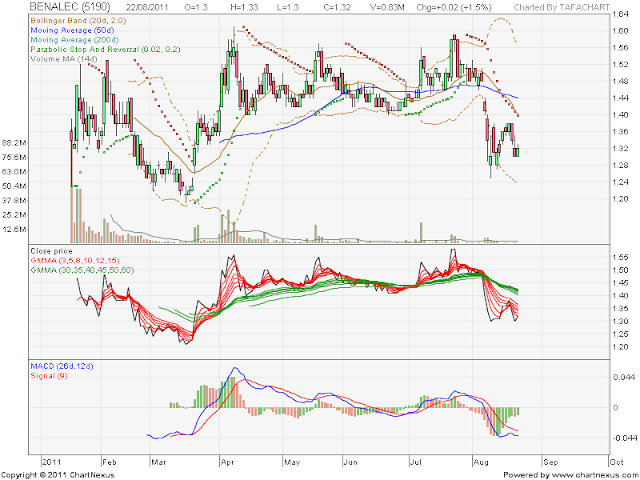Click the Chg=+0.02 (+1.5%) header value
The width and height of the screenshot is (640, 480).
454,8
